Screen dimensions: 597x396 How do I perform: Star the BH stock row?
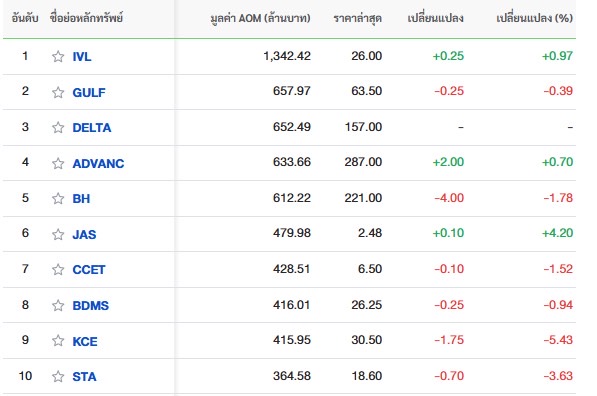coord(58,198)
